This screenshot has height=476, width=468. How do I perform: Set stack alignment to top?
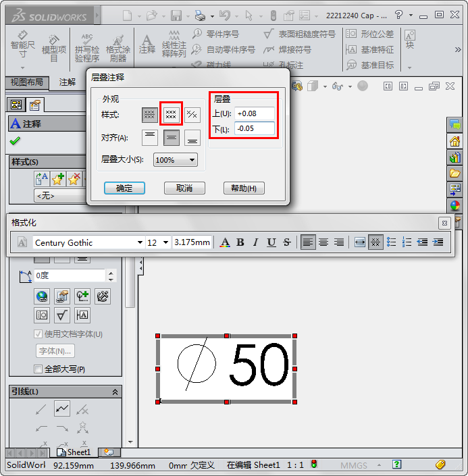point(150,138)
